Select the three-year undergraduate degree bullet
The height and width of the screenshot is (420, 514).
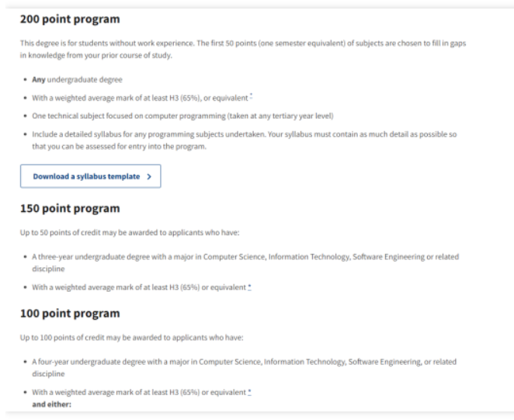[x=245, y=262]
